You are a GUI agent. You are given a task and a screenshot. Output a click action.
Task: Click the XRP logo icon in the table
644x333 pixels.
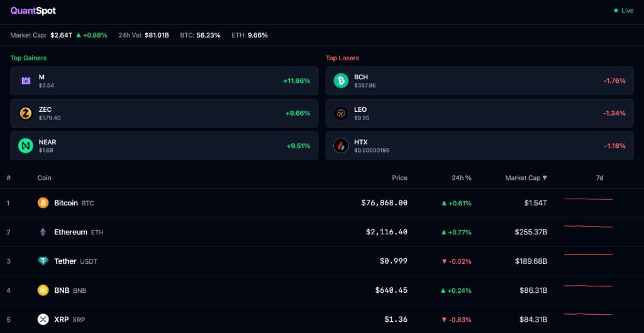pyautogui.click(x=43, y=319)
